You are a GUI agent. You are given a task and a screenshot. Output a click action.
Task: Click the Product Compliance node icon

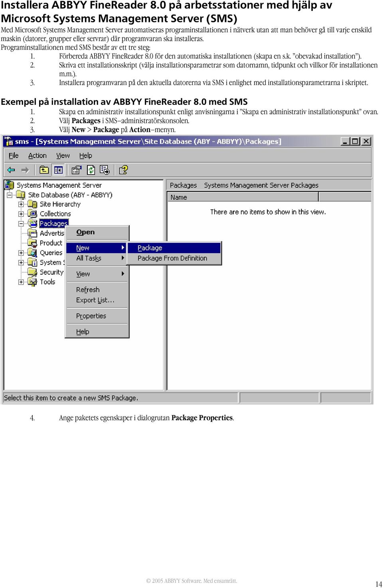coord(33,243)
